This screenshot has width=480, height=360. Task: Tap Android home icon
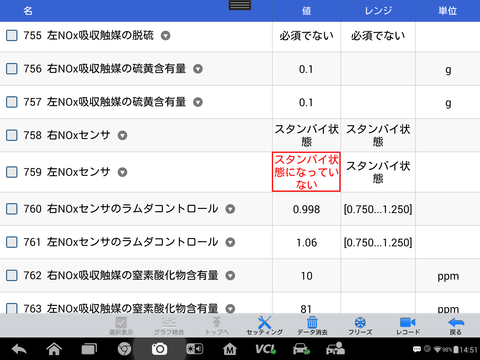click(54, 349)
